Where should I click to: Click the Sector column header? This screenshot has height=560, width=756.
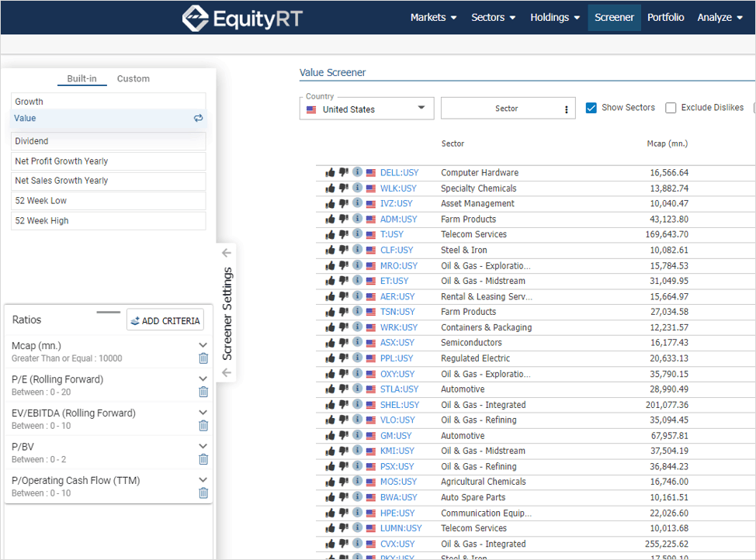453,143
